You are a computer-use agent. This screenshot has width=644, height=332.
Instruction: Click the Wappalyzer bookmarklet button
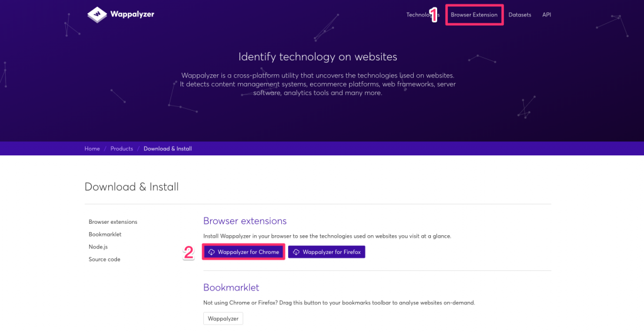tap(223, 318)
